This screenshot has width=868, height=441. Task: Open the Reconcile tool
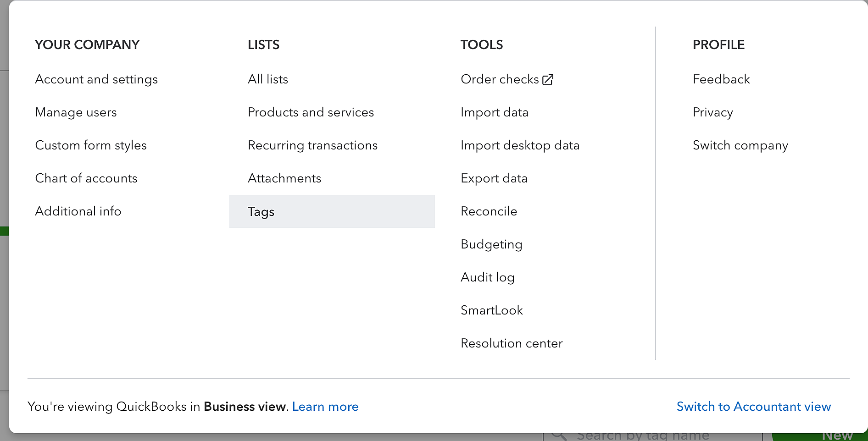pyautogui.click(x=489, y=211)
